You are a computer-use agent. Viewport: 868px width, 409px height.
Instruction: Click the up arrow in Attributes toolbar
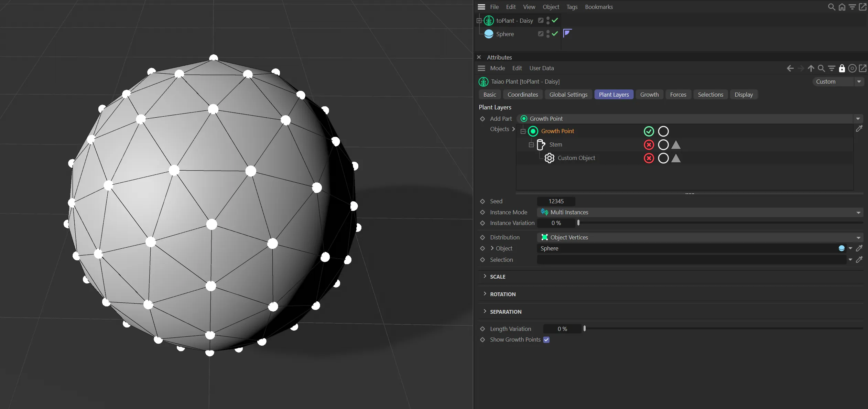pos(811,68)
